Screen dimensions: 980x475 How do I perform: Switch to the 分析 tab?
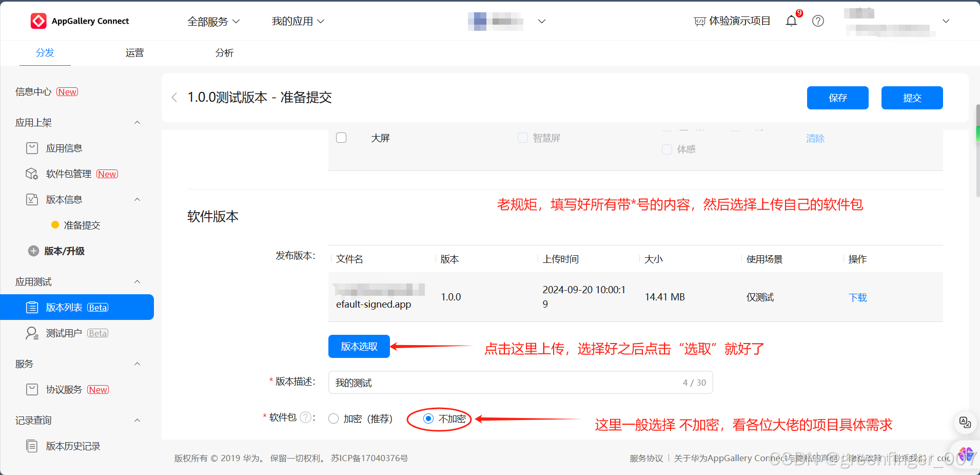(225, 53)
